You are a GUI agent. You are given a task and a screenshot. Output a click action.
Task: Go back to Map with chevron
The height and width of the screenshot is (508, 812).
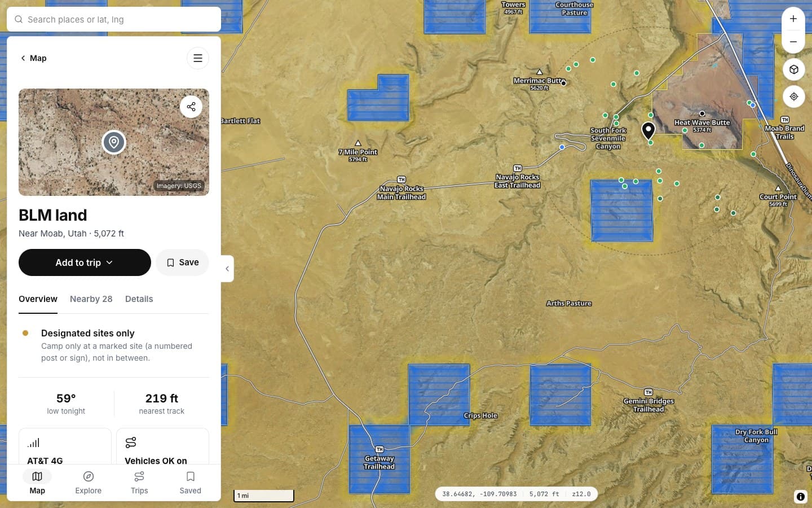(33, 58)
